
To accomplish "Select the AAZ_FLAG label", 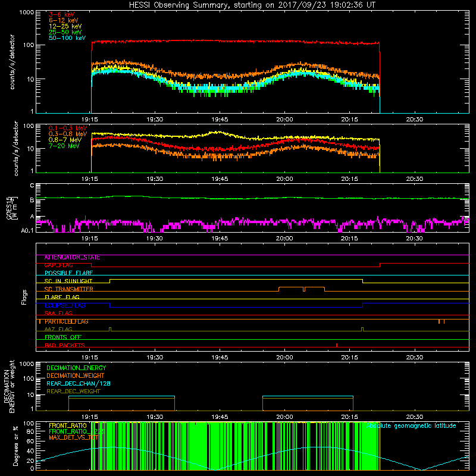I will click(x=58, y=330).
